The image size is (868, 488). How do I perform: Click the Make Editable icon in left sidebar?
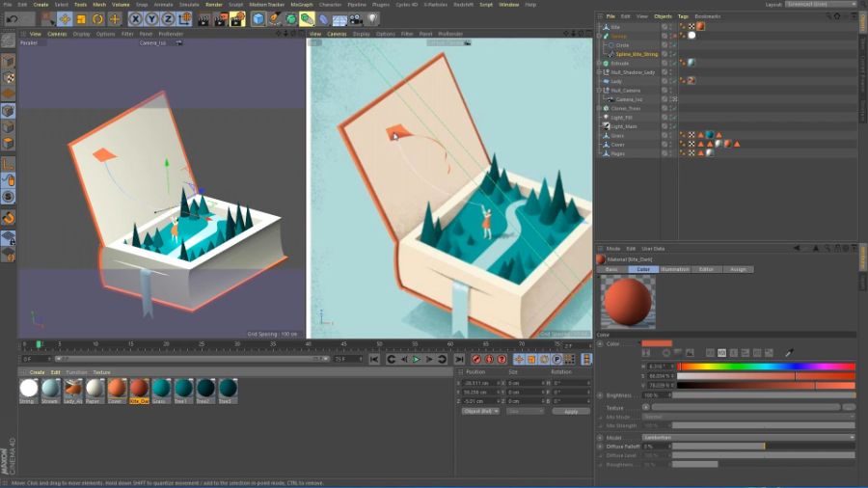[x=9, y=40]
